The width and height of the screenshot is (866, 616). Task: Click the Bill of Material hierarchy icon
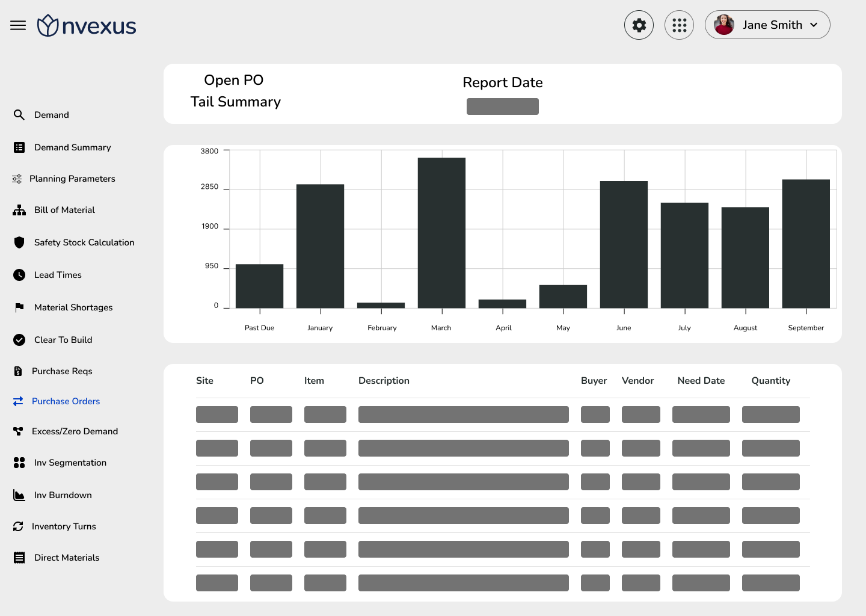[19, 210]
